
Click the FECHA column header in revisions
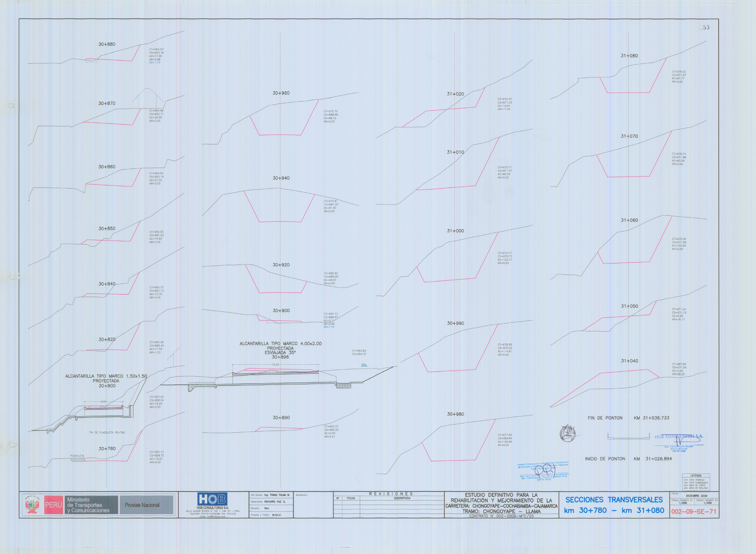[x=351, y=498]
